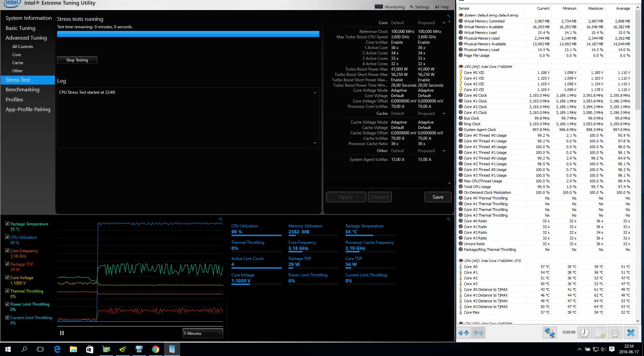
Task: Open the Action Center notifications icon
Action: tap(611, 349)
